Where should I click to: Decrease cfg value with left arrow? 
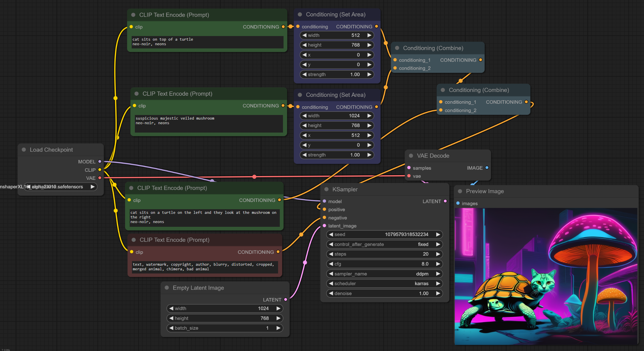[x=331, y=264]
